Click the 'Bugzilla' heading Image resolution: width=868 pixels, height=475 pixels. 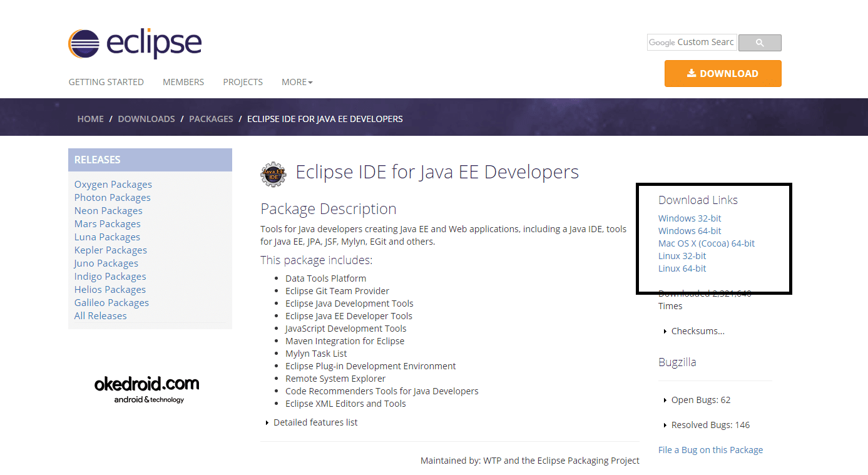pyautogui.click(x=677, y=362)
